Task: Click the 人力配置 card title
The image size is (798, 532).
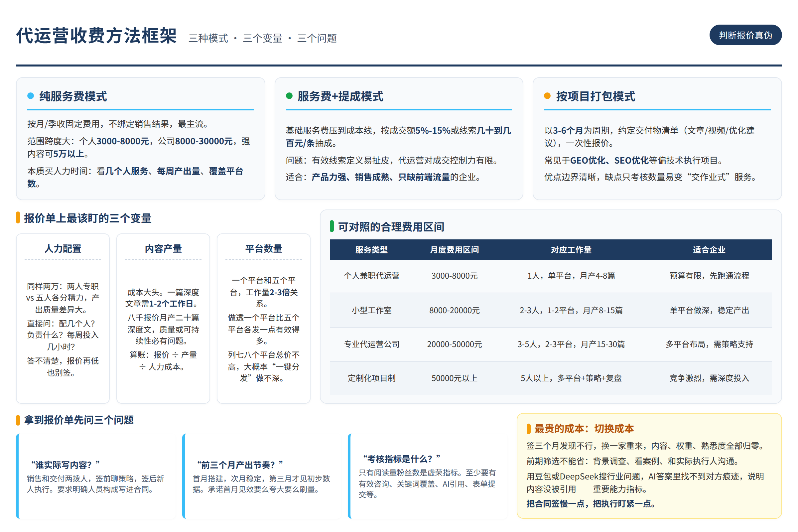Action: 63,248
